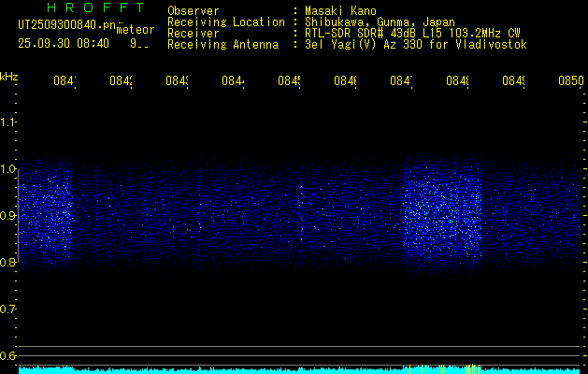Click the HROFFT title text
The image size is (588, 374).
[95, 7]
